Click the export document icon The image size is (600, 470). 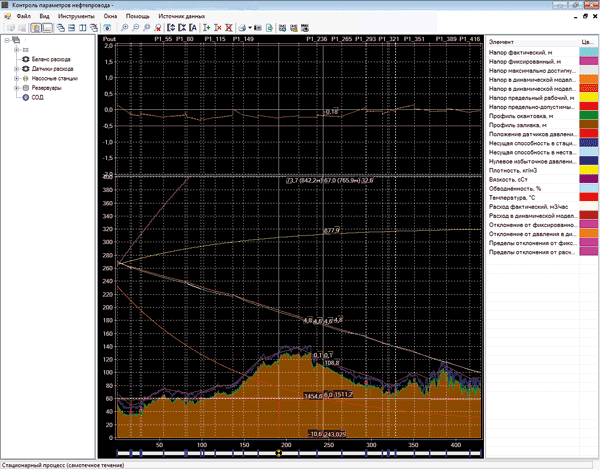click(269, 28)
